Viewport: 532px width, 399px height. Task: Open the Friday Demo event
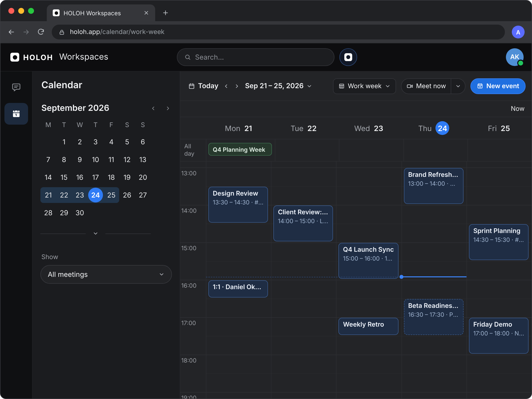coord(499,336)
